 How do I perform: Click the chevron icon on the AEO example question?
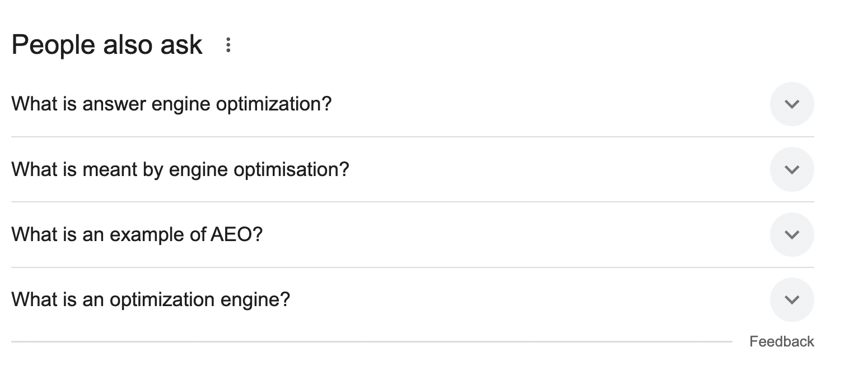792,235
